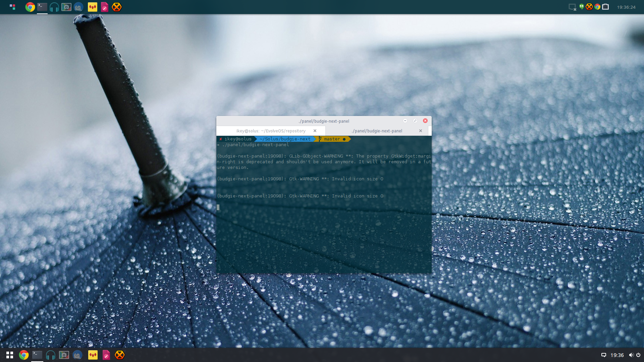Open the headphones music app in top panel
This screenshot has height=362, width=644.
tap(54, 7)
